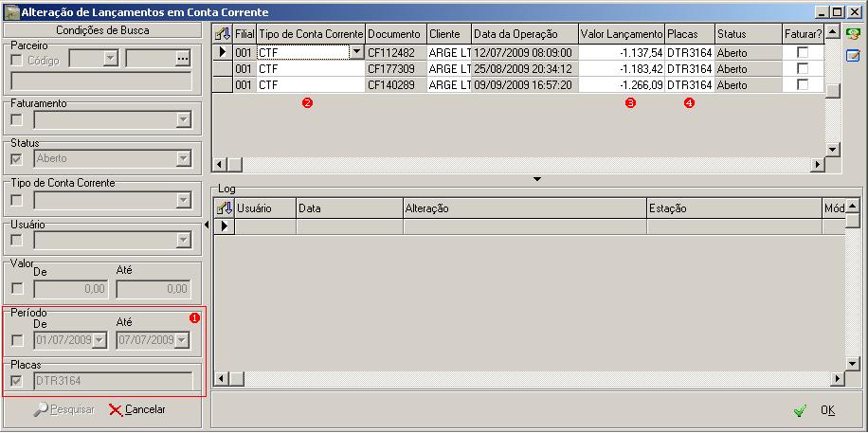Image resolution: width=868 pixels, height=433 pixels.
Task: Open the Status dropdown showing Aberto
Action: tap(183, 159)
